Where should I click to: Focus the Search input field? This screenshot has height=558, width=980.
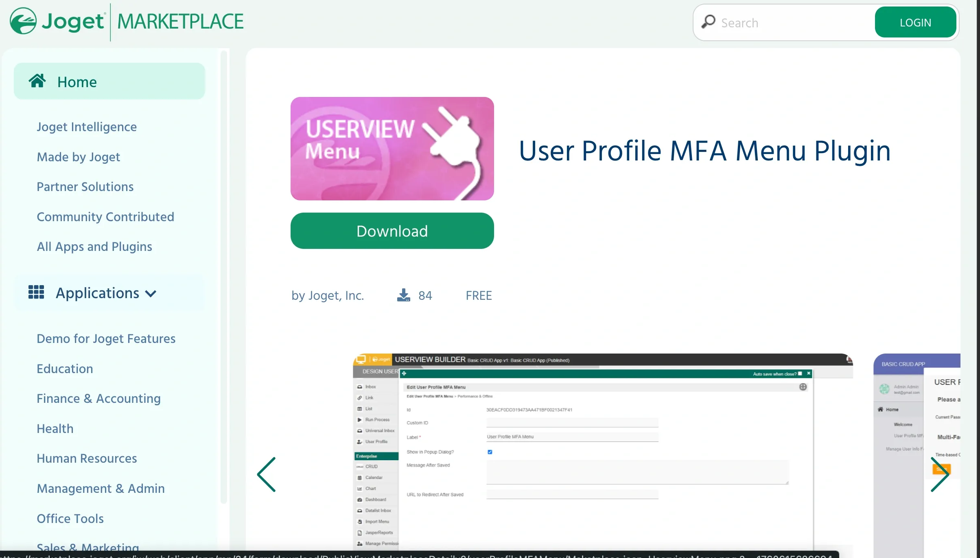[x=794, y=23]
